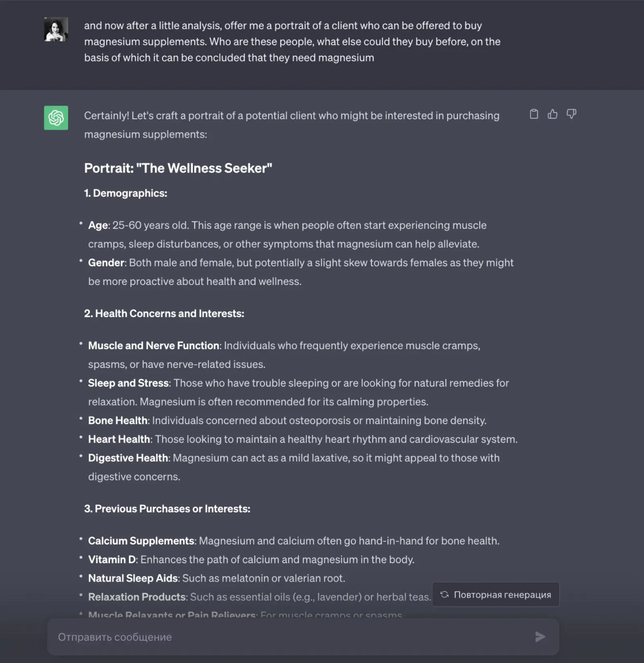This screenshot has height=663, width=644.
Task: Click the Digestive Health bold label
Action: click(x=128, y=458)
